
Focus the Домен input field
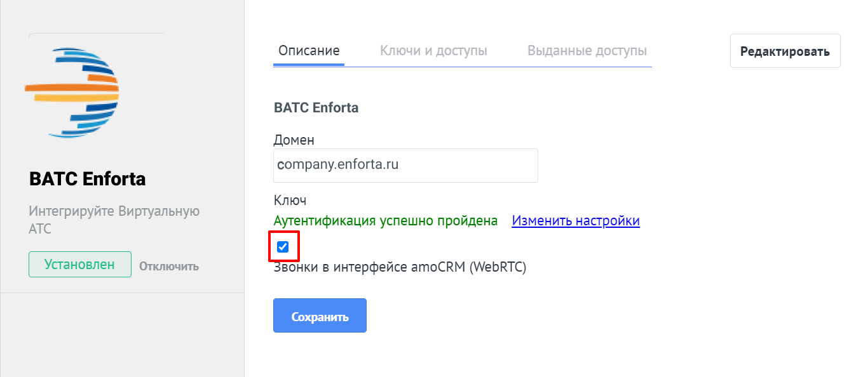pos(405,165)
